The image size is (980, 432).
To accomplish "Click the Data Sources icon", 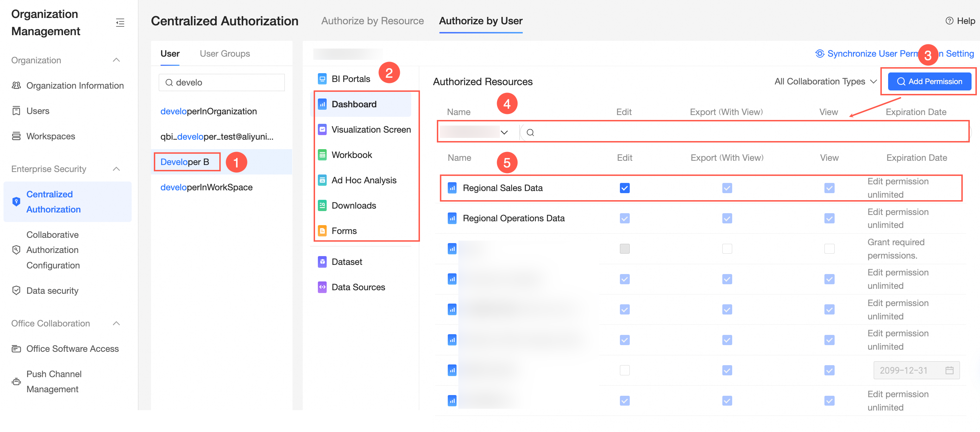I will click(x=322, y=287).
